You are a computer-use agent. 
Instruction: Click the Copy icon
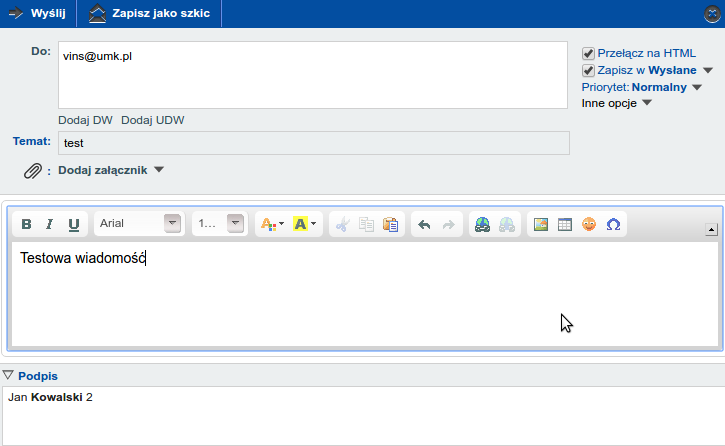coord(367,225)
